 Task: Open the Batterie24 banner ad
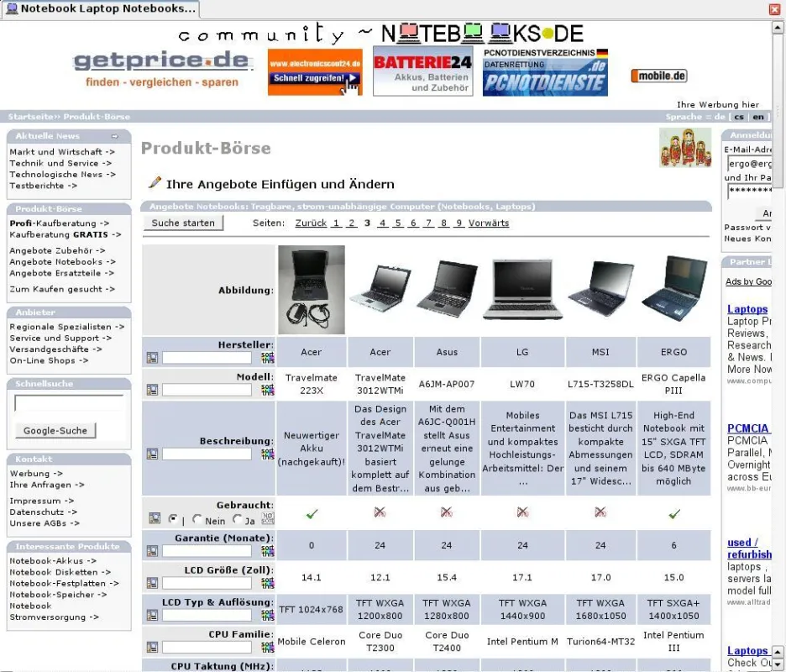422,71
